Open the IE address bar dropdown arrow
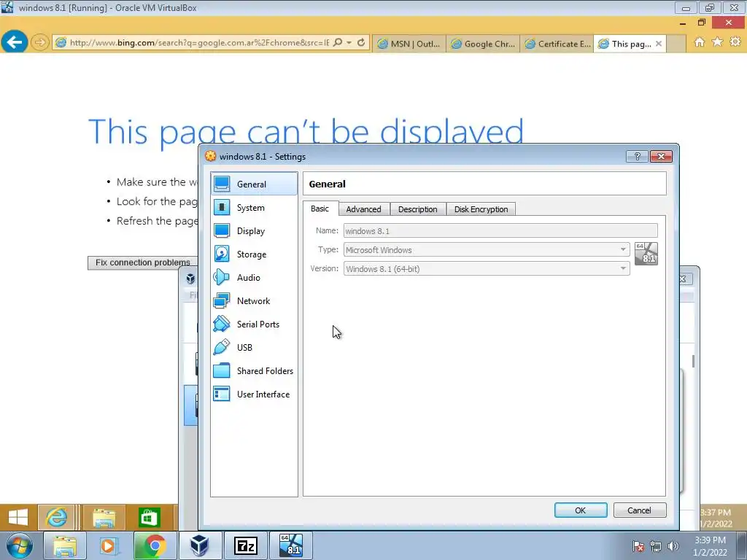 349,42
